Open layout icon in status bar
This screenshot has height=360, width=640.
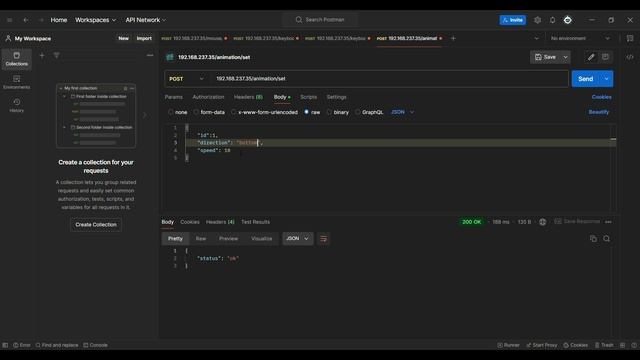[x=622, y=345]
